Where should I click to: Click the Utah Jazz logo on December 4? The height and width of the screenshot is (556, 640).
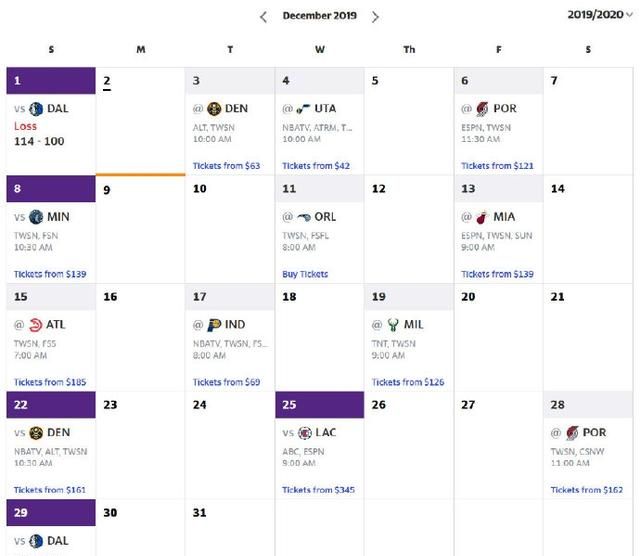303,109
